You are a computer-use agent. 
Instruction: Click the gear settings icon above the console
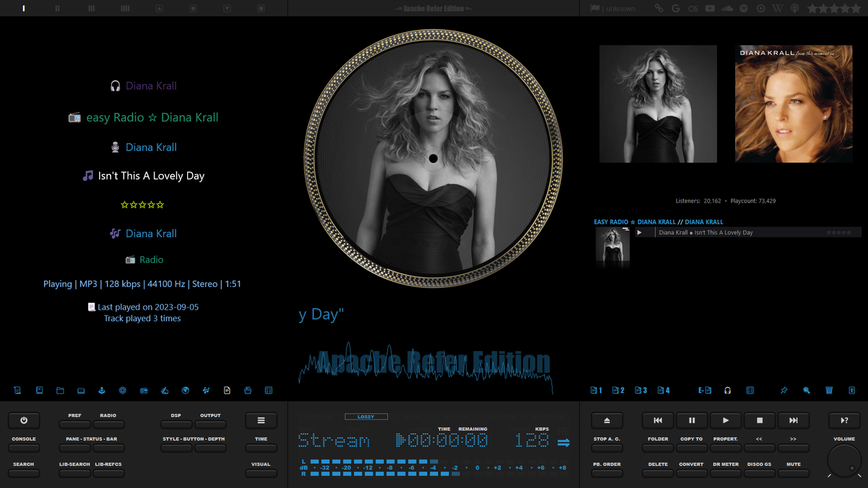coord(123,390)
